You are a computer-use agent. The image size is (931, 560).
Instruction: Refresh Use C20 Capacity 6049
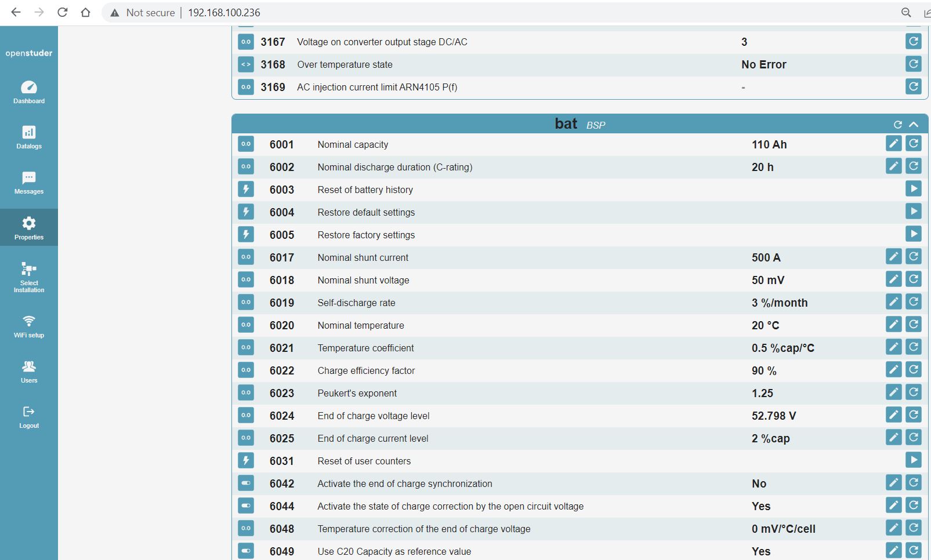click(914, 551)
